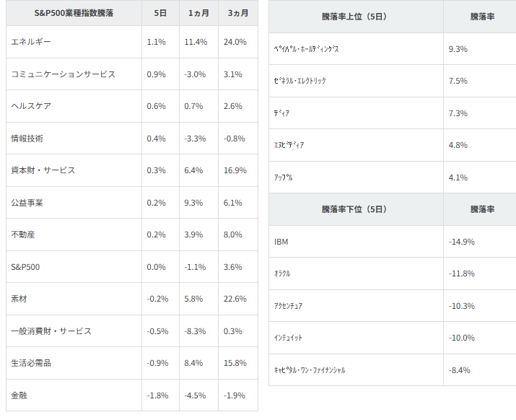Select the 資本財・サービス row label
The image size is (516, 420).
(43, 170)
